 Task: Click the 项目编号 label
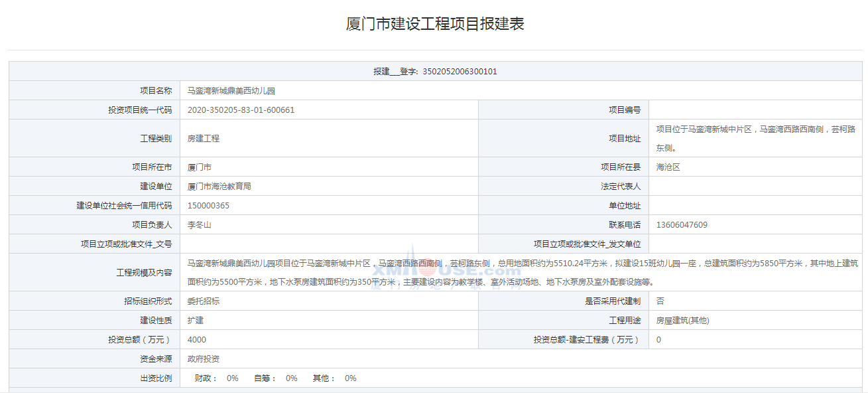(625, 110)
